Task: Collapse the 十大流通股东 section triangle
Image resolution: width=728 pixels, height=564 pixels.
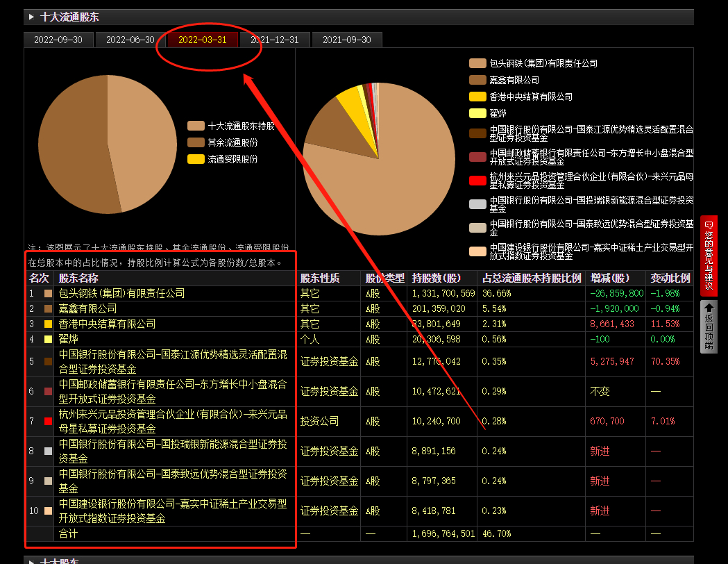Action: (31, 17)
